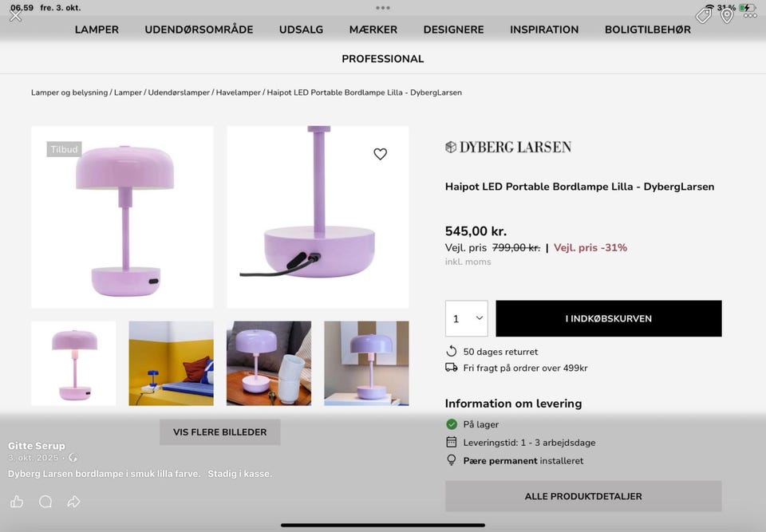766x532 pixels.
Task: Follow the Udendørslamper breadcrumb link
Action: click(179, 93)
